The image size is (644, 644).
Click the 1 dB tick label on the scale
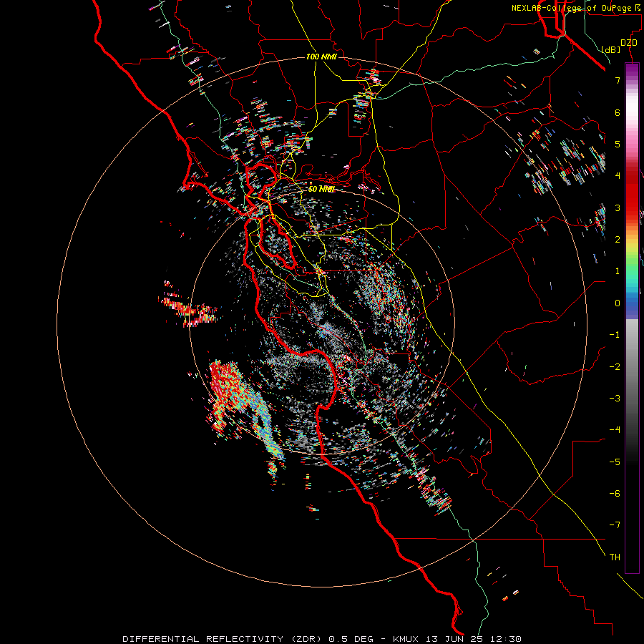(618, 271)
